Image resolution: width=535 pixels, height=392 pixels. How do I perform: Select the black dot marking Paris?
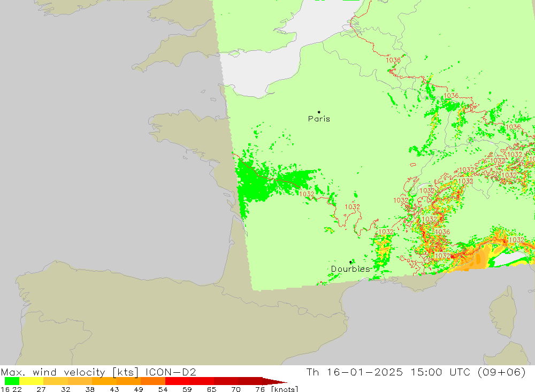click(x=319, y=112)
